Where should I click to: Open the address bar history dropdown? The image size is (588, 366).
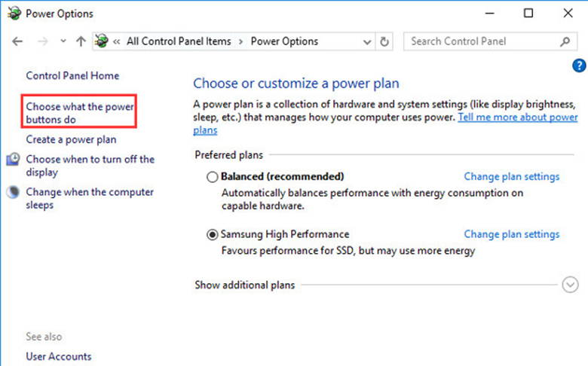pyautogui.click(x=367, y=42)
